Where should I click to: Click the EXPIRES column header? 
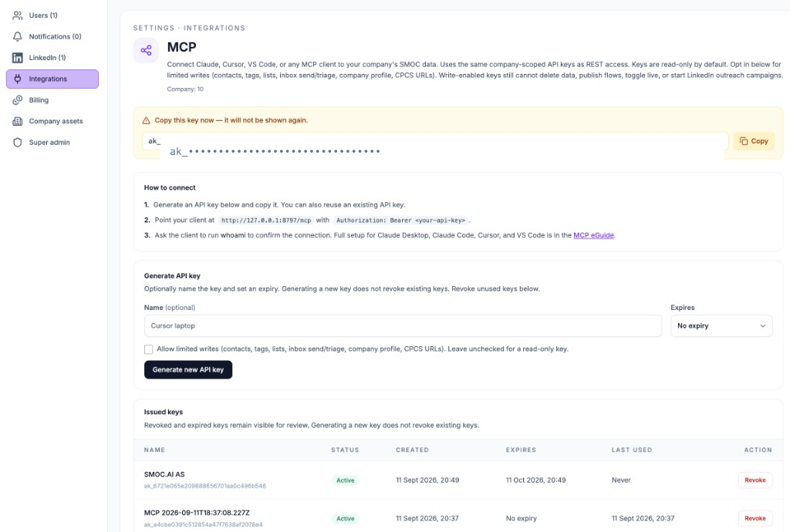point(521,450)
